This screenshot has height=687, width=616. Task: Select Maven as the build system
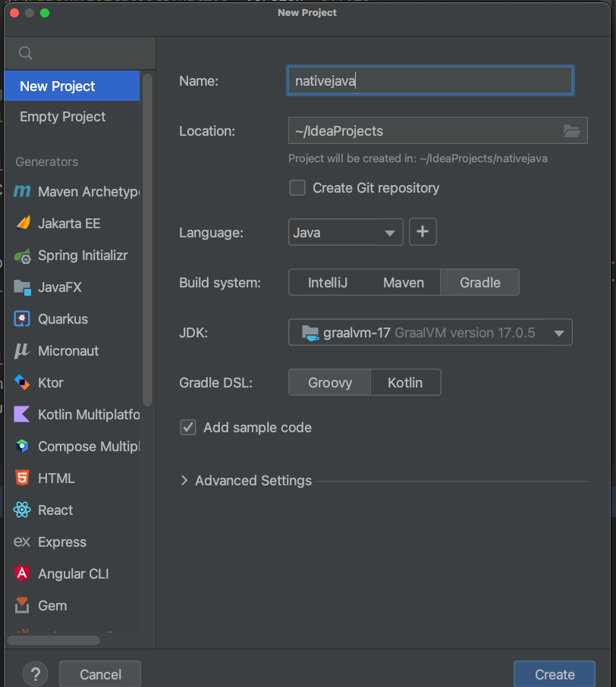click(403, 282)
